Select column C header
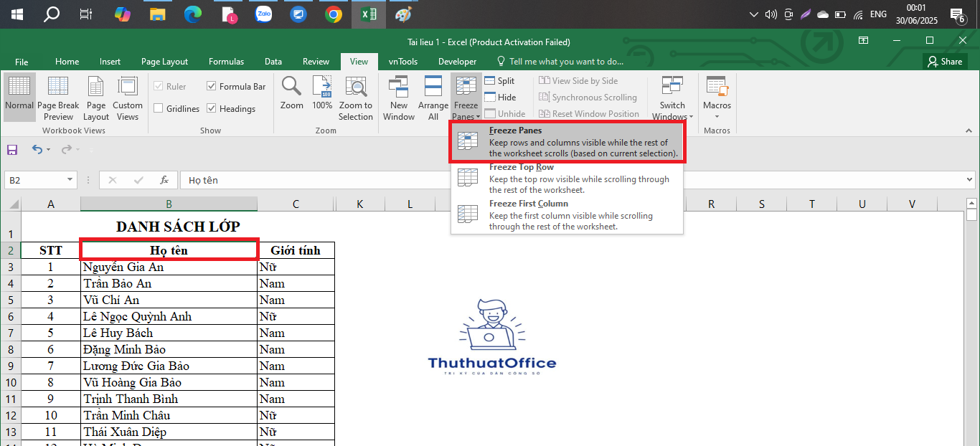Viewport: 980px width, 446px height. coord(296,204)
